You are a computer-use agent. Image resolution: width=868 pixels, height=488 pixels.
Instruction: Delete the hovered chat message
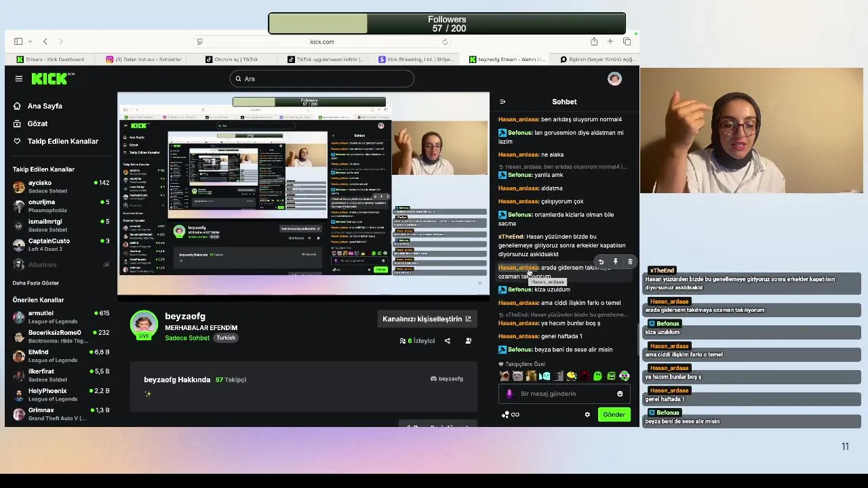click(x=630, y=262)
